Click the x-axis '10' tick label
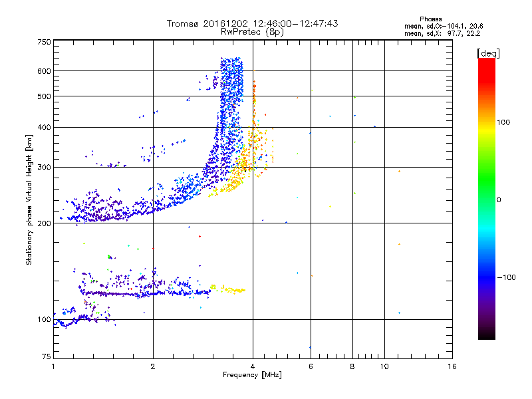This screenshot has width=532, height=399. (384, 366)
